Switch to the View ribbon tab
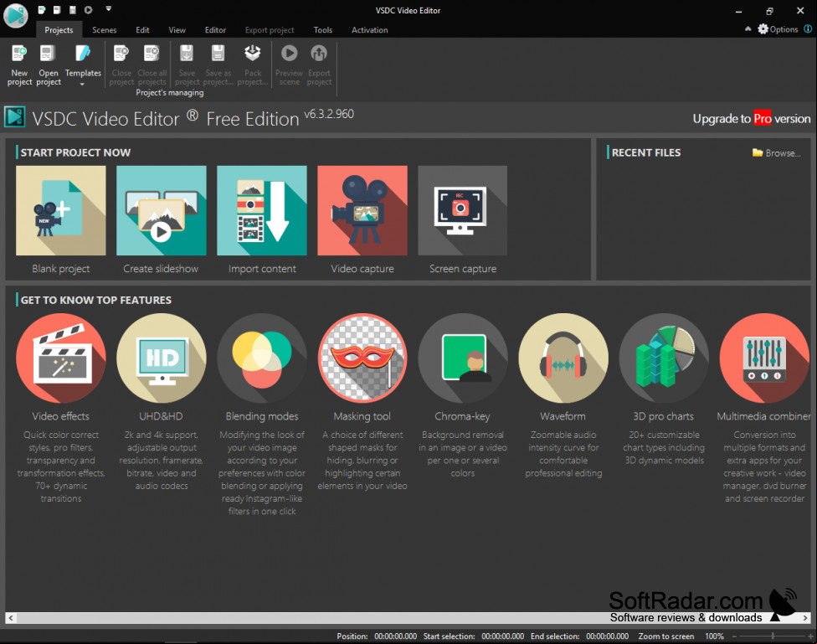 (x=177, y=30)
